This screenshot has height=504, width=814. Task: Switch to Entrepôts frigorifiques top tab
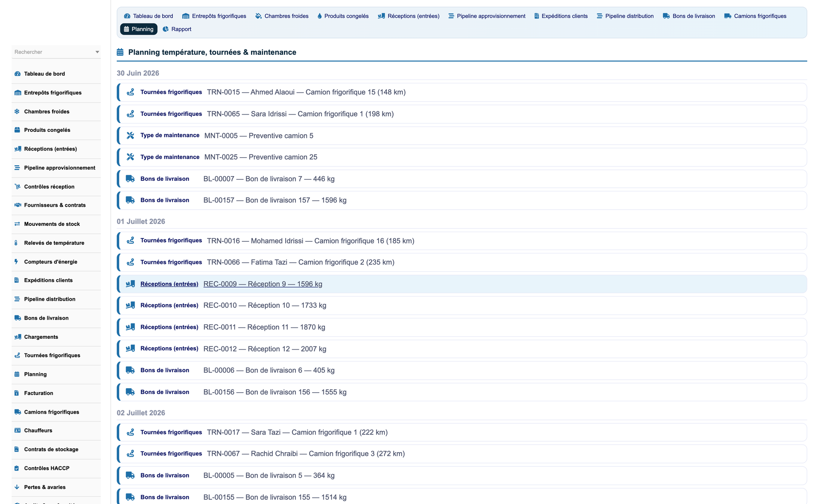[214, 16]
